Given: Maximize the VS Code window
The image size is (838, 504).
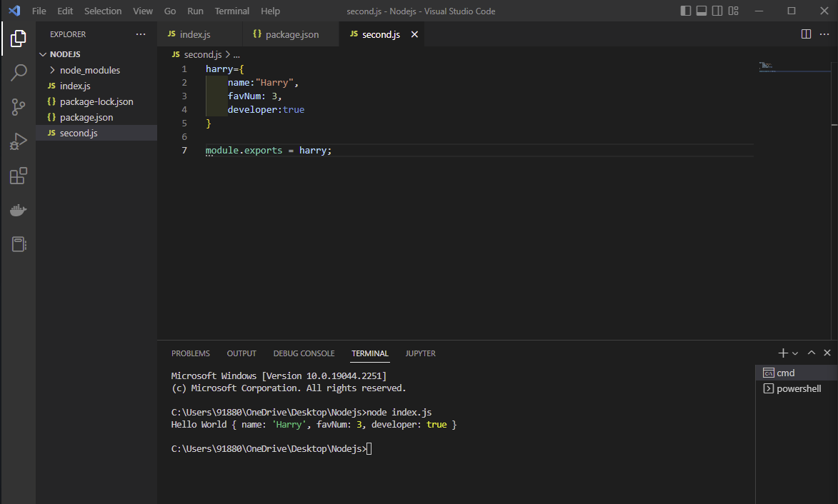Looking at the screenshot, I should (792, 11).
